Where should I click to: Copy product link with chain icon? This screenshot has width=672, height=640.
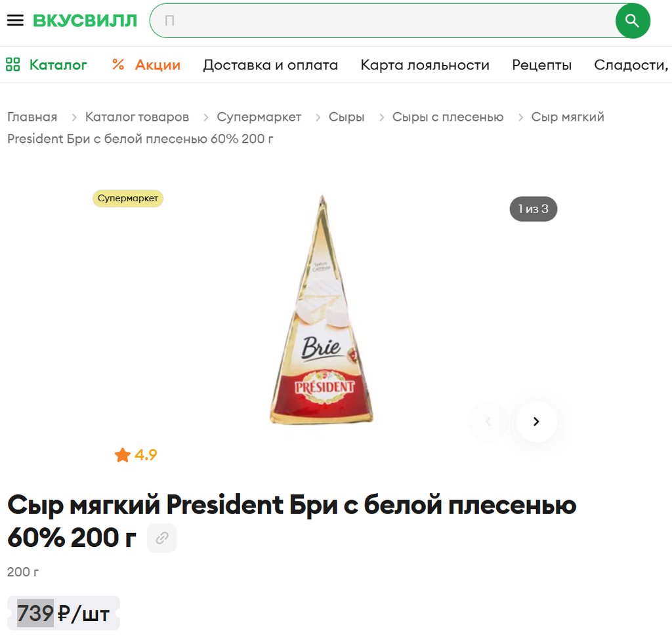tap(161, 538)
